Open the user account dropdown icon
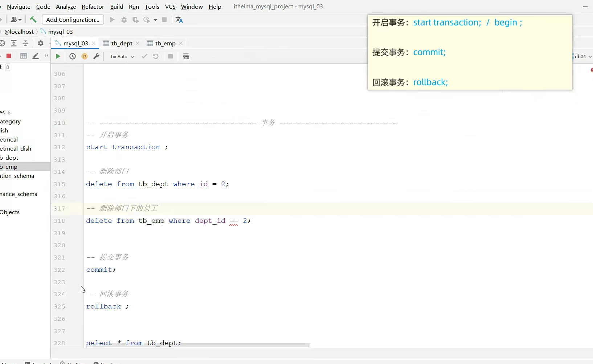 [16, 20]
